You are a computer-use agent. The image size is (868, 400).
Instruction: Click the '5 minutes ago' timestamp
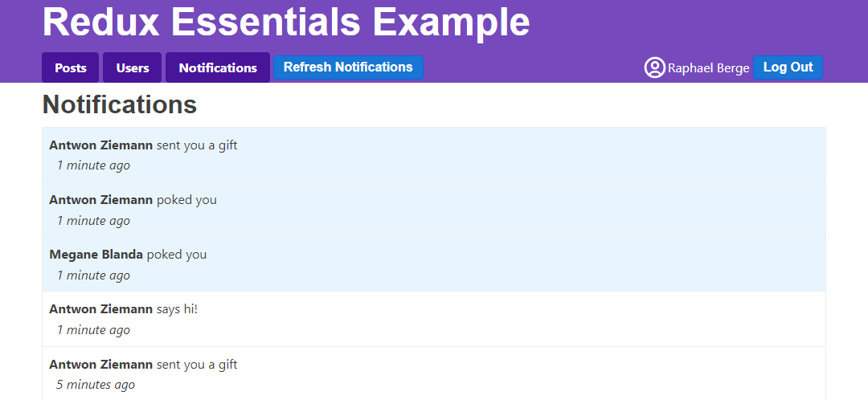point(96,385)
